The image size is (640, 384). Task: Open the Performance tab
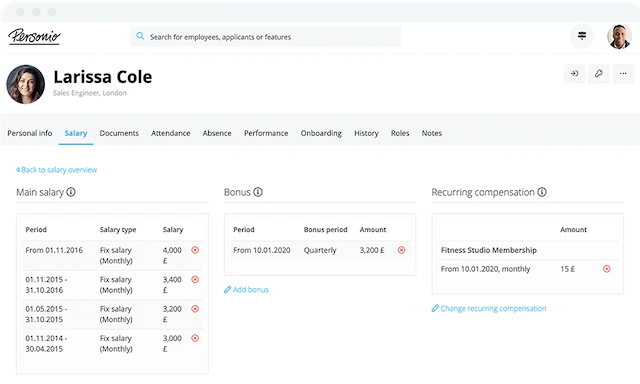266,133
